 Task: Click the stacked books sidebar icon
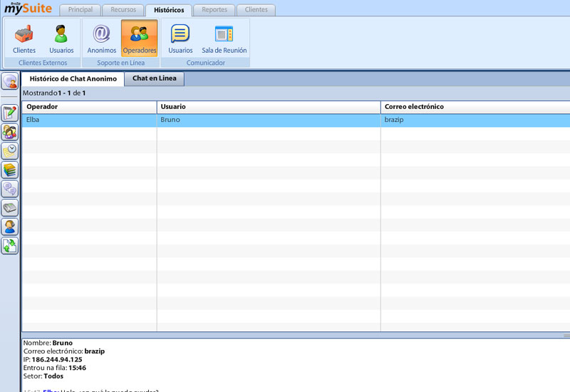10,170
